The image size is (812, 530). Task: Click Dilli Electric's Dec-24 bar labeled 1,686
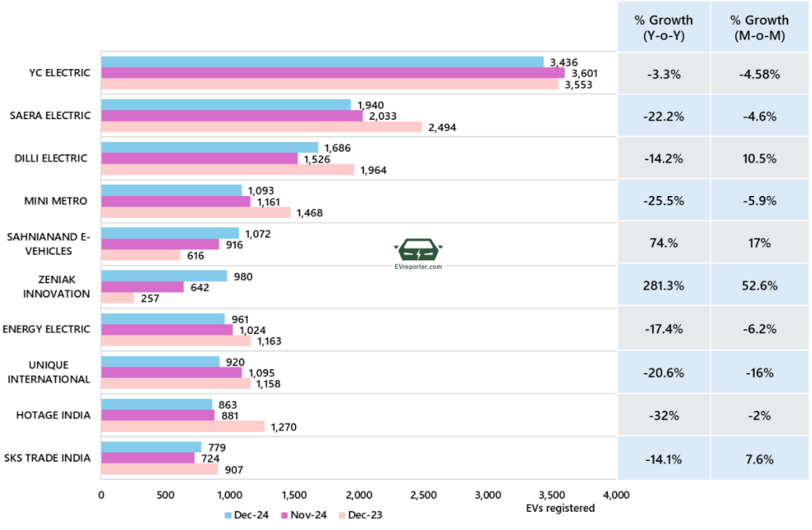coord(209,148)
